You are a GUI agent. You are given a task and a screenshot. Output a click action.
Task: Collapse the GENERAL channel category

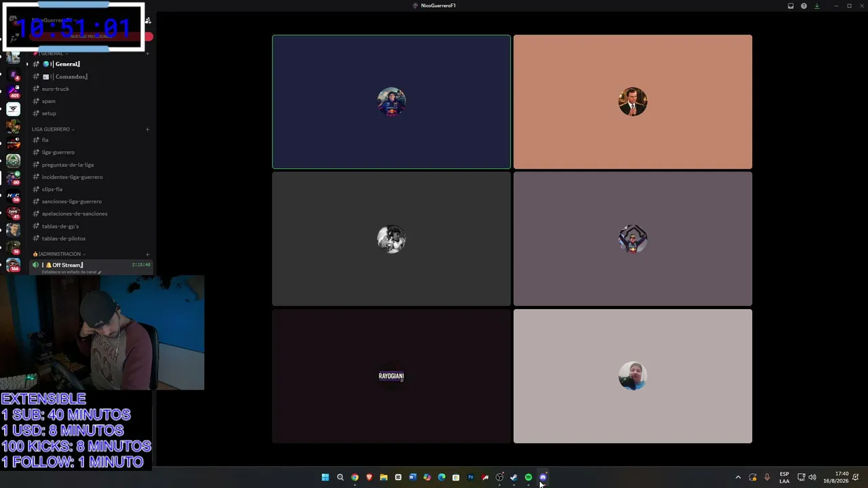(x=51, y=54)
